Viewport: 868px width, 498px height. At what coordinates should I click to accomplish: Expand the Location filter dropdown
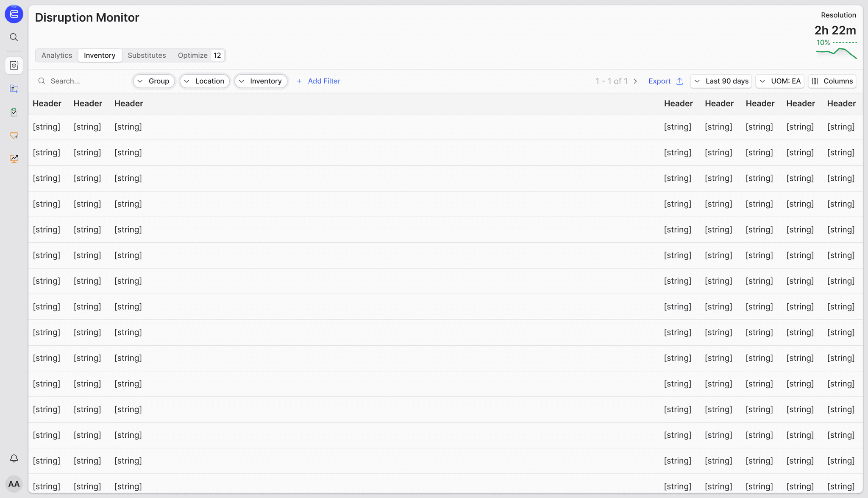204,81
